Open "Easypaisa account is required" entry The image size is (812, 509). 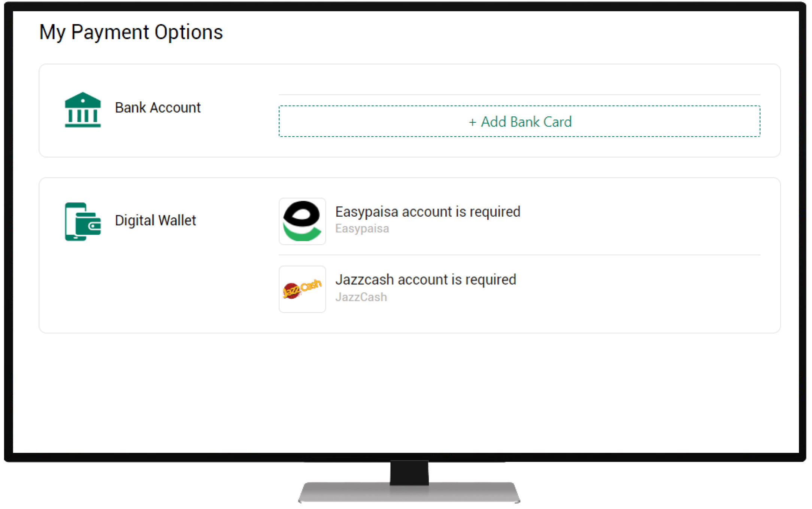tap(427, 212)
